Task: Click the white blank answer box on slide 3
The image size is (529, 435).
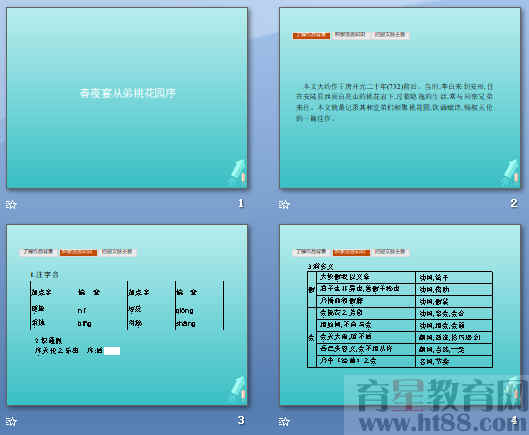Action: pyautogui.click(x=112, y=351)
